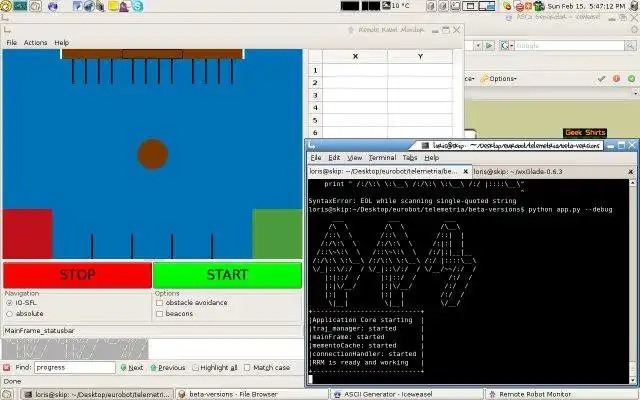640x400 pixels.
Task: Click the X column header
Action: pyautogui.click(x=355, y=56)
